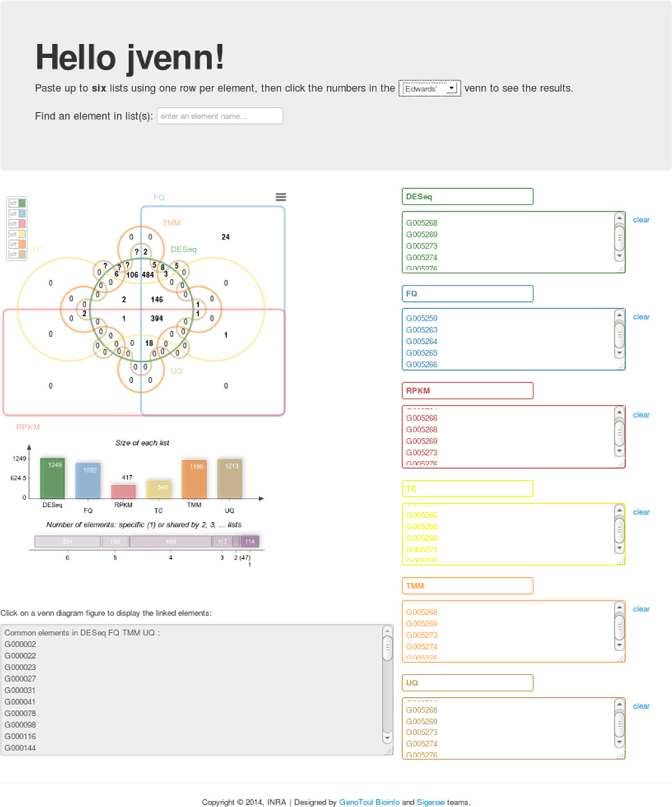Click G005259 in the FQ list
The height and width of the screenshot is (807, 672).
422,318
